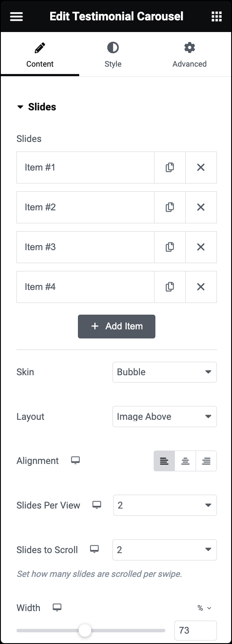Click responsive device icon next to Width

(57, 608)
